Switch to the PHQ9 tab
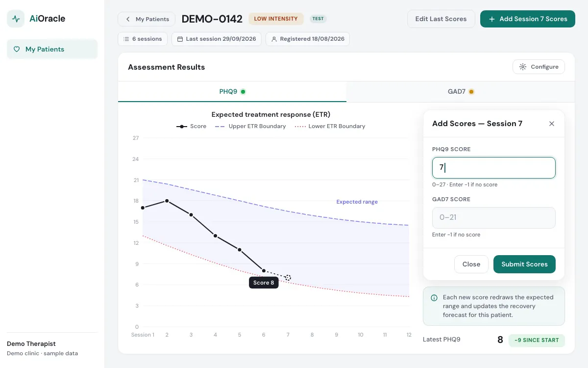588x368 pixels. (232, 91)
